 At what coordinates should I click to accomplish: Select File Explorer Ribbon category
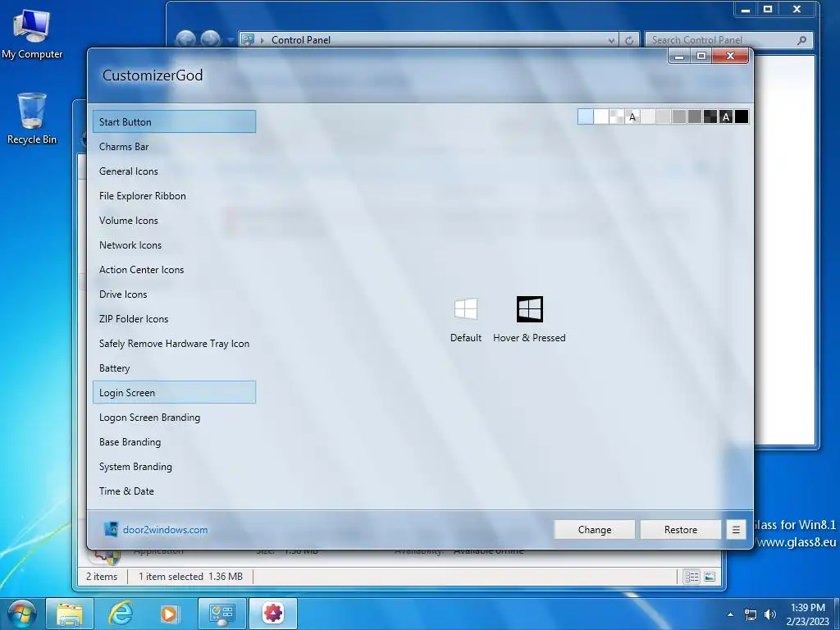[174, 195]
